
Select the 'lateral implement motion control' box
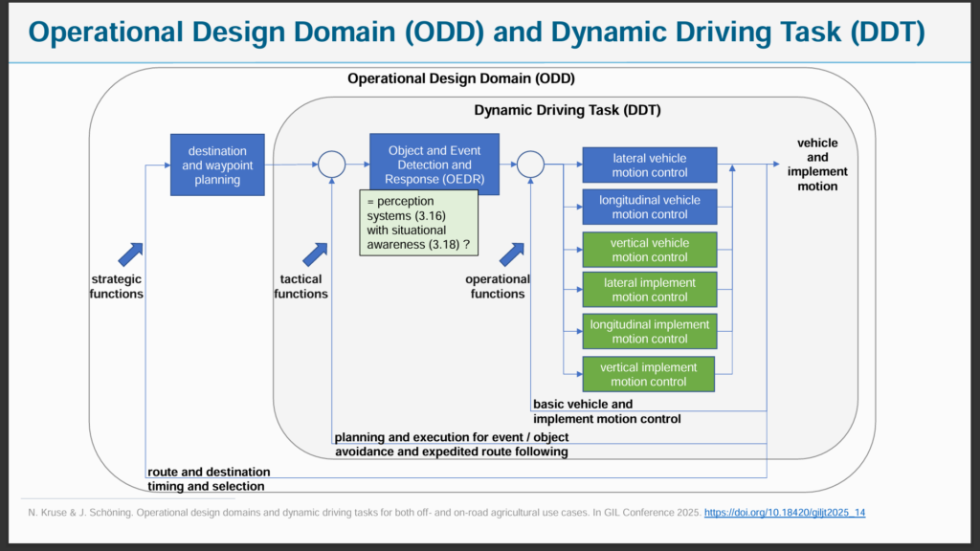(x=650, y=289)
